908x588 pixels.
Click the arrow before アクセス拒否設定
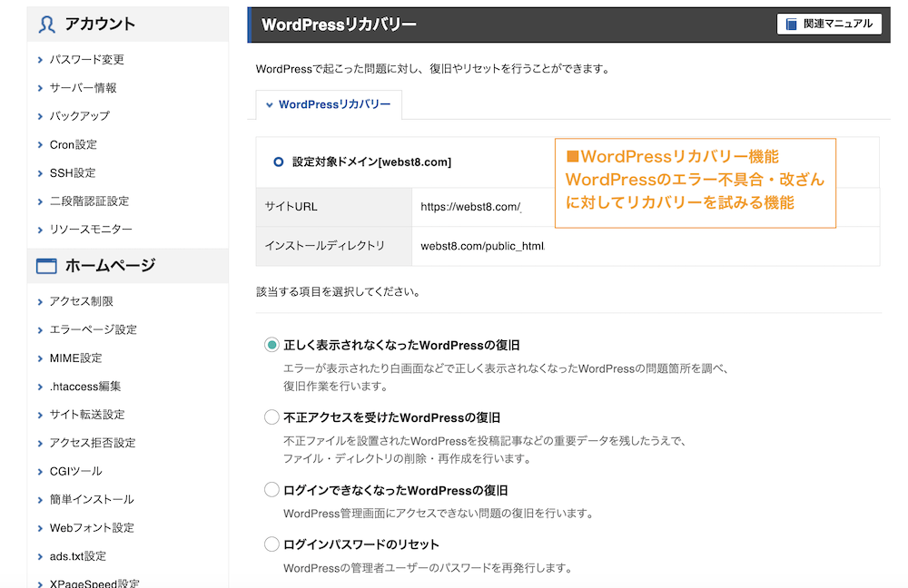tap(40, 444)
